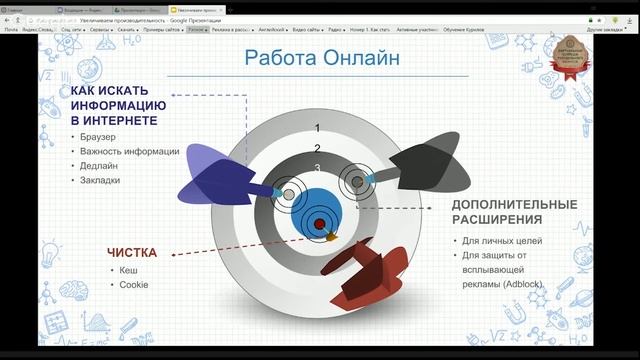The image size is (640, 360).
Task: Click heading КАК ИСКАТЬ ИНФОРМАЦИЮ В ИНТЕРНЕТЕ
Action: [118, 106]
